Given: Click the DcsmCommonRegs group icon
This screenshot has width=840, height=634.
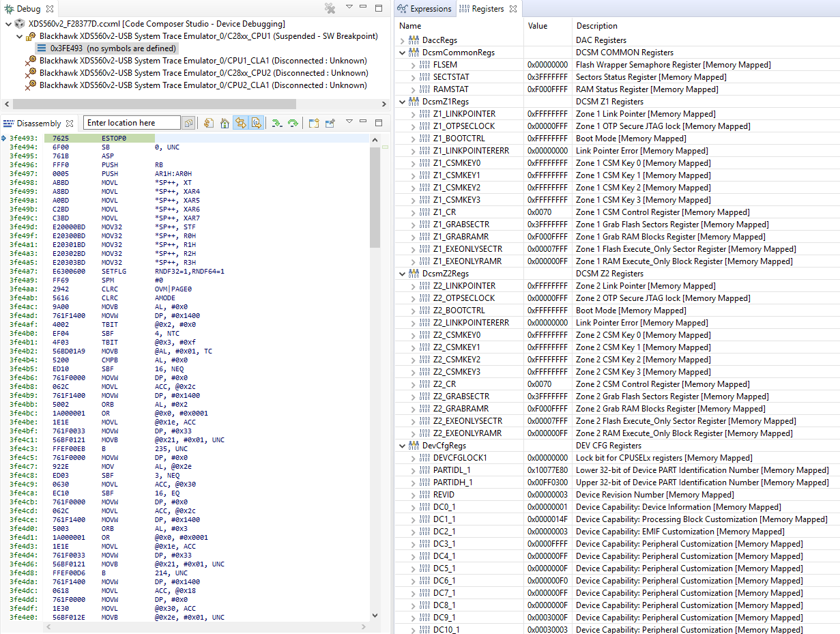Looking at the screenshot, I should [x=414, y=53].
